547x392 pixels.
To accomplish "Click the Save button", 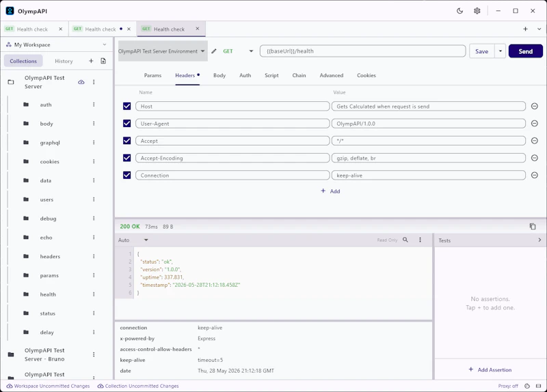I will [x=482, y=51].
